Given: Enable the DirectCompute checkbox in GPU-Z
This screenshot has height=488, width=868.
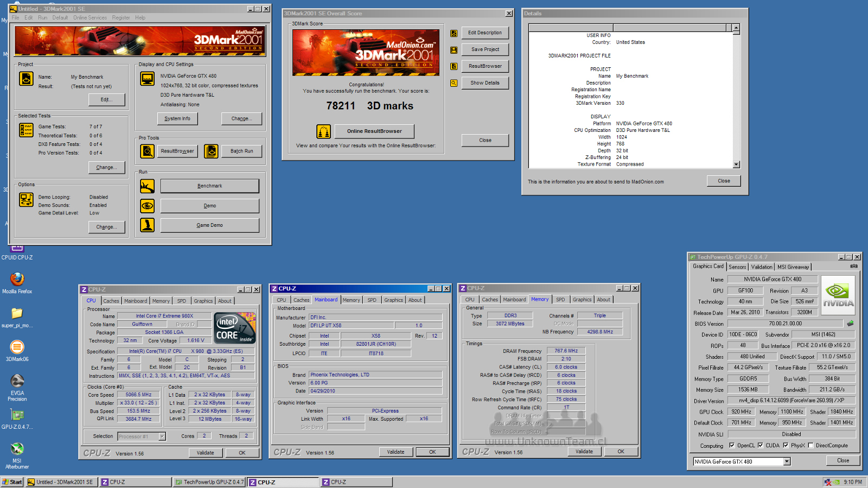Looking at the screenshot, I should 810,445.
